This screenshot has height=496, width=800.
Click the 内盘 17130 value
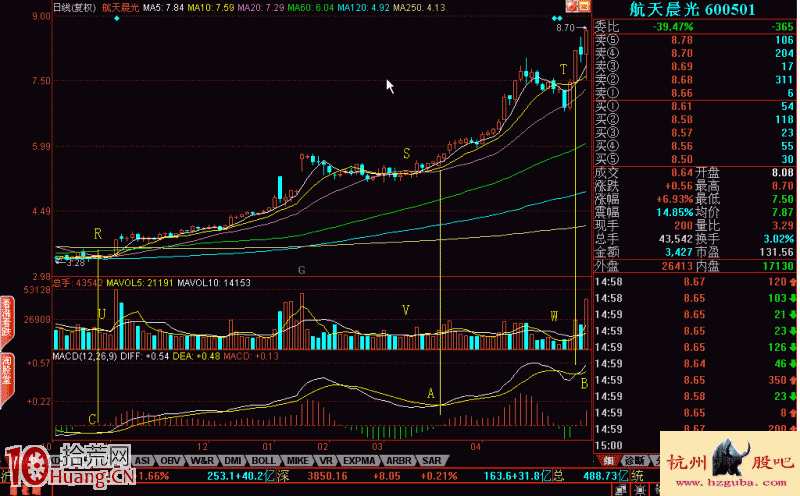(779, 266)
